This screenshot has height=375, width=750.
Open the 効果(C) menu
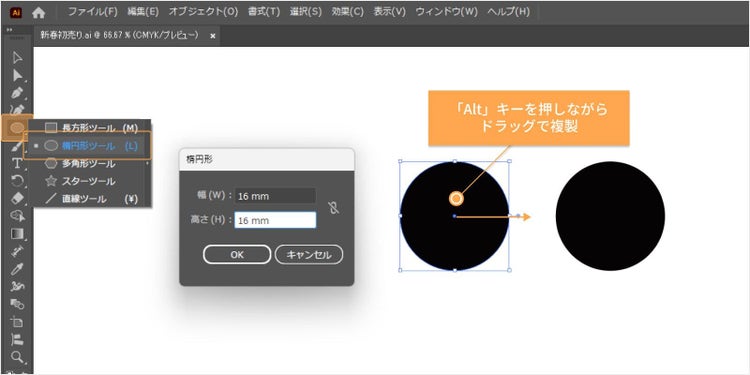pyautogui.click(x=348, y=12)
